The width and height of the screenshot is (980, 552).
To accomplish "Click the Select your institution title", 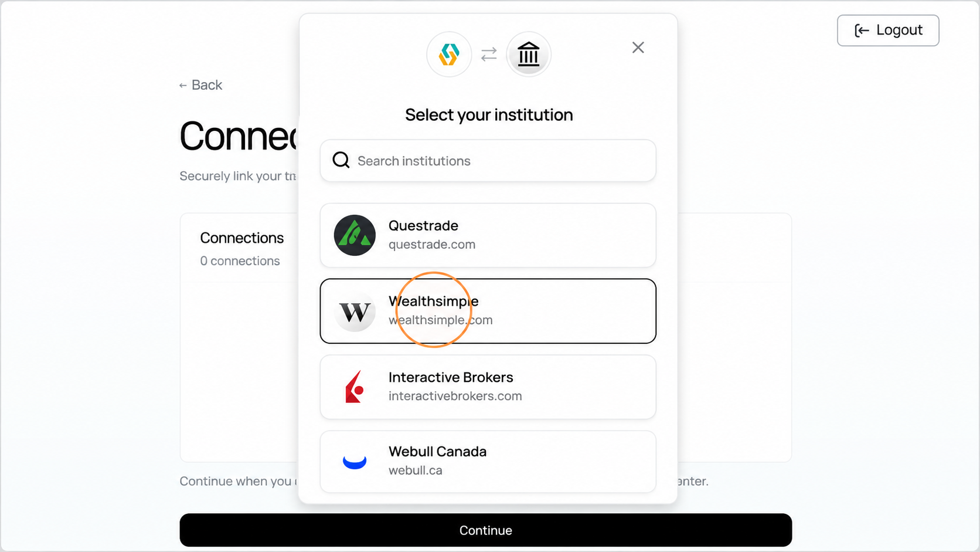I will 489,115.
